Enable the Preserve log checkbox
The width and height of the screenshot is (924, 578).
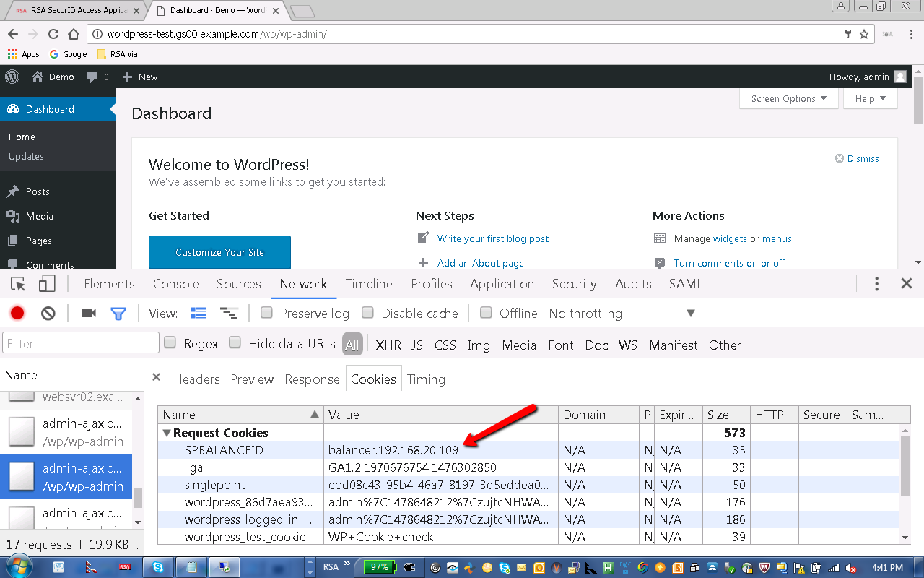coord(266,313)
